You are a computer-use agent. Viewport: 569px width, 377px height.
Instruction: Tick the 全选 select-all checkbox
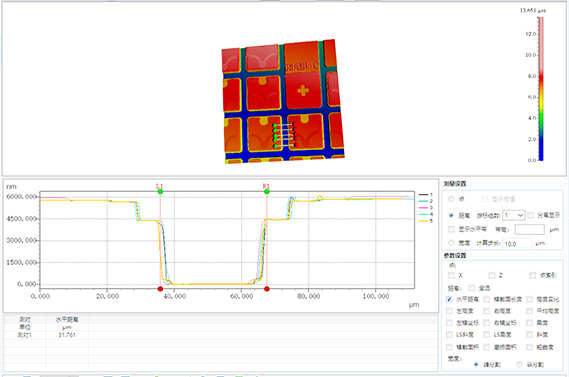pos(471,288)
